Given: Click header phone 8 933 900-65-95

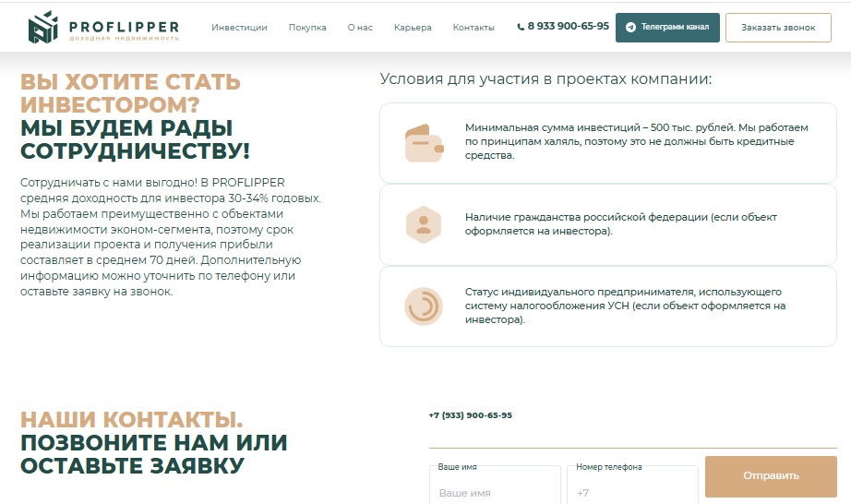Looking at the screenshot, I should tap(569, 26).
